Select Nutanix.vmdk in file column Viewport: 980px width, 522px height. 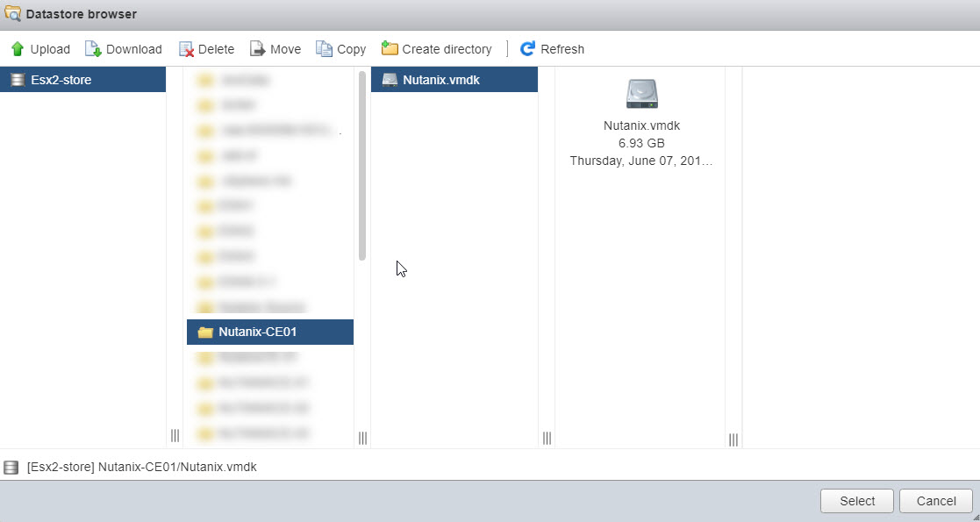click(454, 79)
